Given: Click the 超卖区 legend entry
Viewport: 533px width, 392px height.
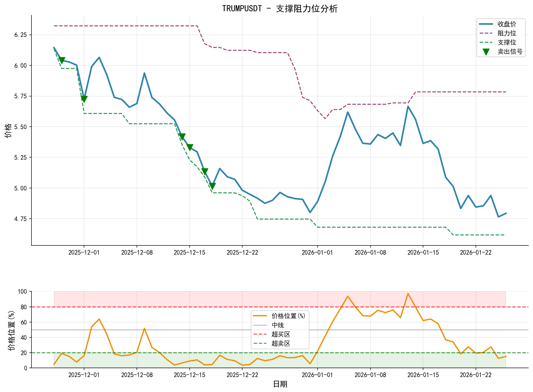Looking at the screenshot, I should (281, 343).
